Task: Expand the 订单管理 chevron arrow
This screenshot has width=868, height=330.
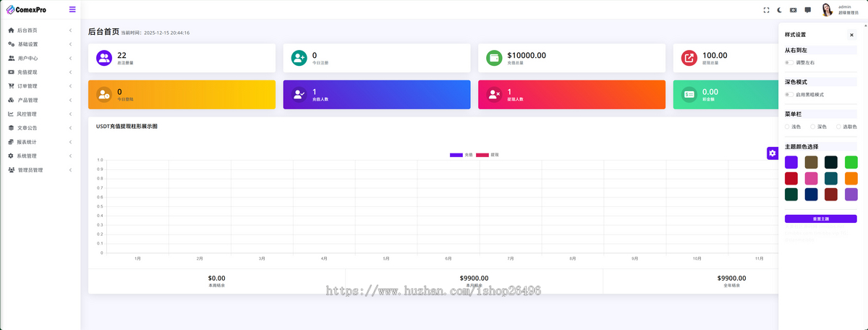Action: [70, 86]
